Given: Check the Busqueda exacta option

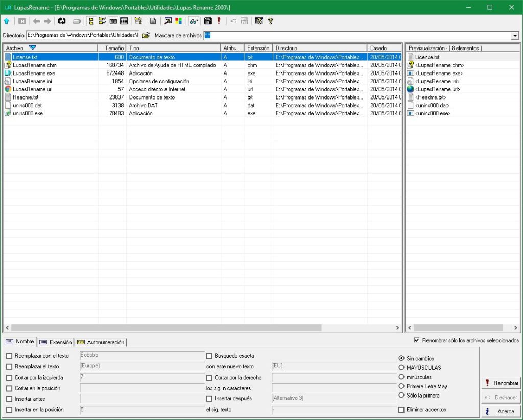Looking at the screenshot, I should 209,356.
